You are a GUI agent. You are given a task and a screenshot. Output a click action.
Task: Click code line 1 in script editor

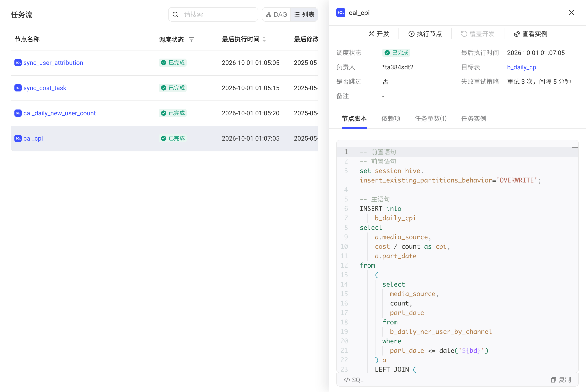click(454, 152)
